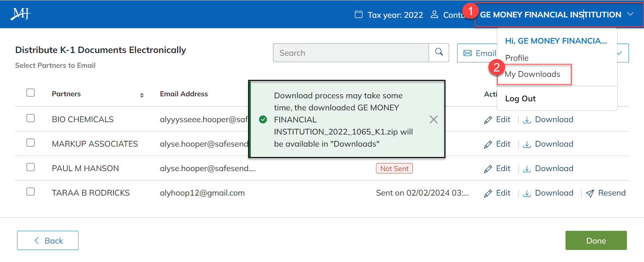The width and height of the screenshot is (644, 262).
Task: Click the Not Sent status badge
Action: [x=394, y=168]
